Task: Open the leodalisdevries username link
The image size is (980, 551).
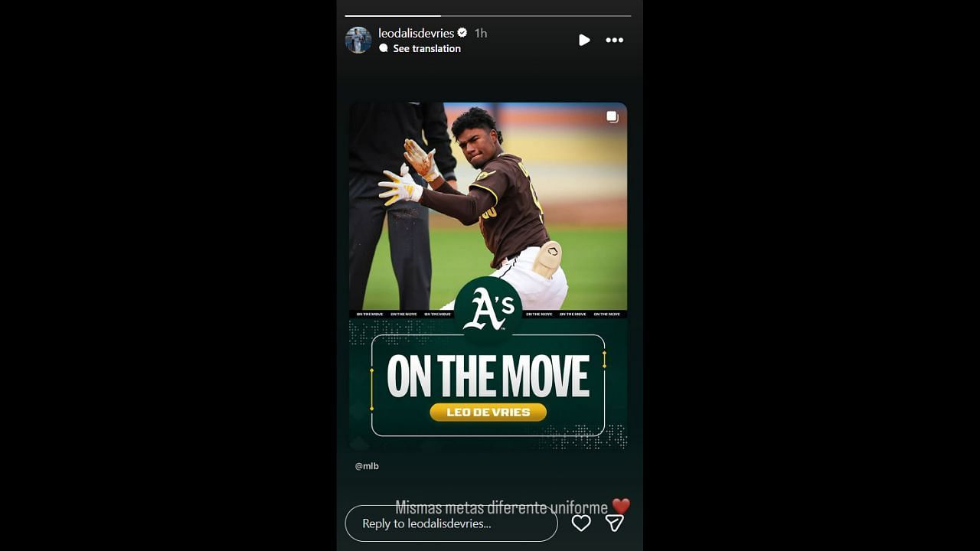Action: point(416,33)
